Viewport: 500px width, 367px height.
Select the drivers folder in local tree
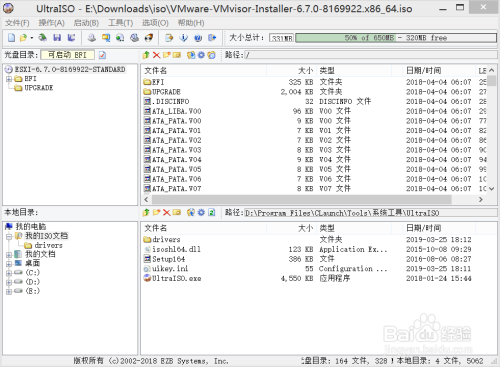coord(48,245)
